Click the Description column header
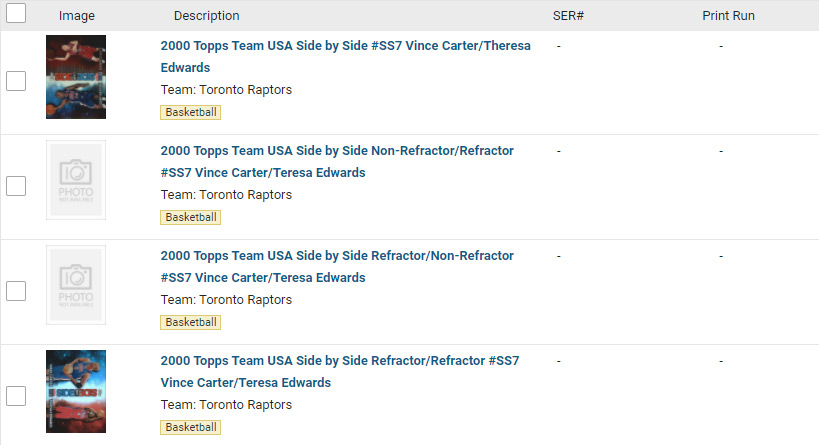 click(x=206, y=16)
